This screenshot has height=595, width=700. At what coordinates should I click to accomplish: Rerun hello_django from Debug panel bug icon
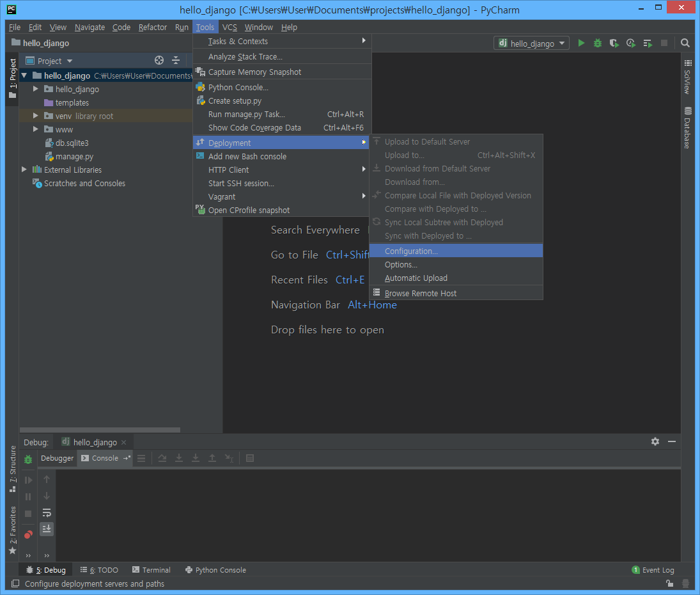[x=28, y=459]
